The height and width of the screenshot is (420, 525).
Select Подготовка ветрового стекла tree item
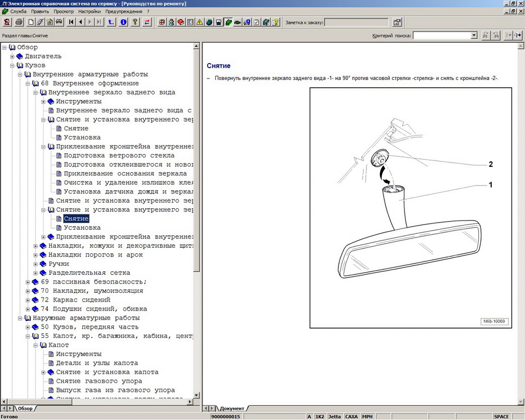[x=119, y=155]
